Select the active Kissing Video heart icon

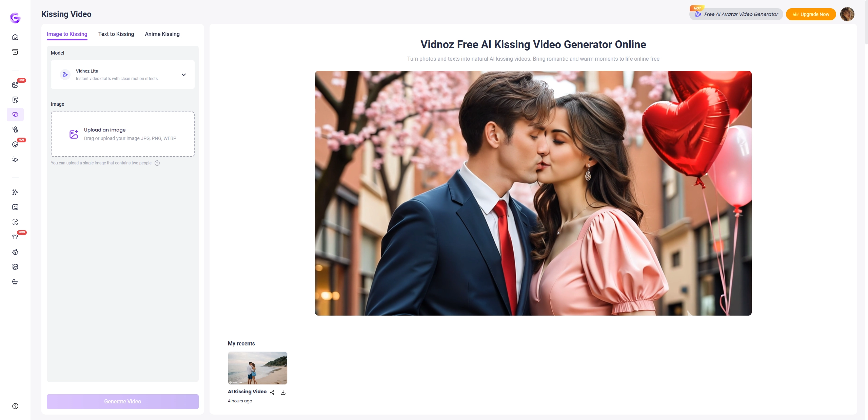coord(15,114)
